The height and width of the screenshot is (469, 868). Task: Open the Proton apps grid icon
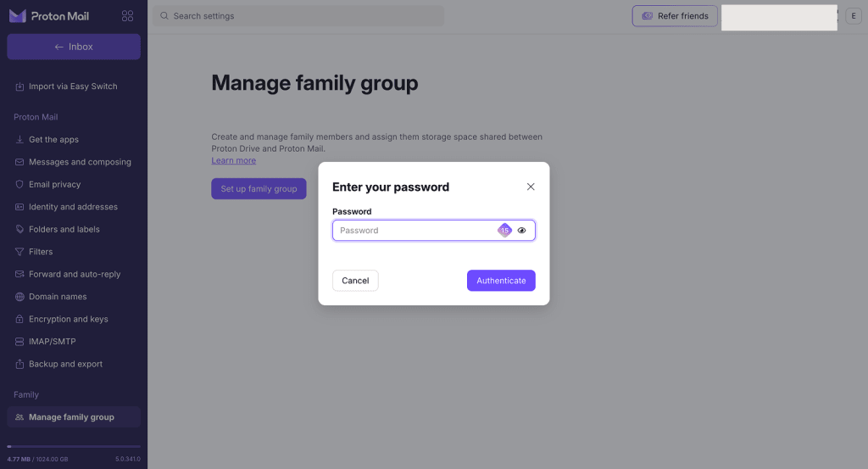(127, 16)
